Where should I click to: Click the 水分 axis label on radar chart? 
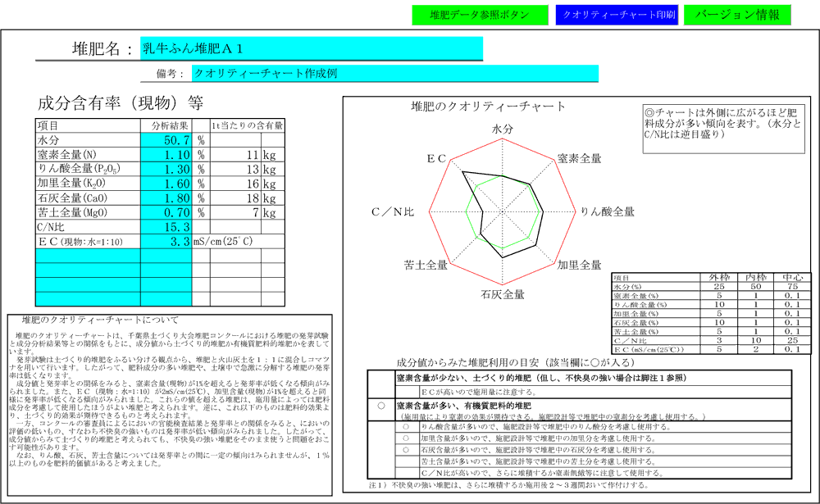click(x=502, y=129)
